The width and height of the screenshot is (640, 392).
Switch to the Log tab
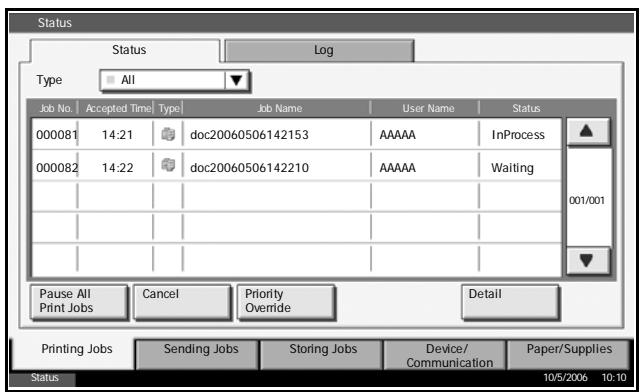tap(319, 50)
